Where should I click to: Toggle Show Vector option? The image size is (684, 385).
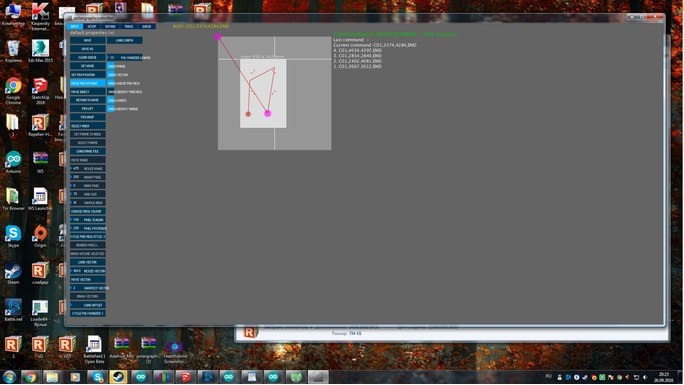pyautogui.click(x=125, y=75)
